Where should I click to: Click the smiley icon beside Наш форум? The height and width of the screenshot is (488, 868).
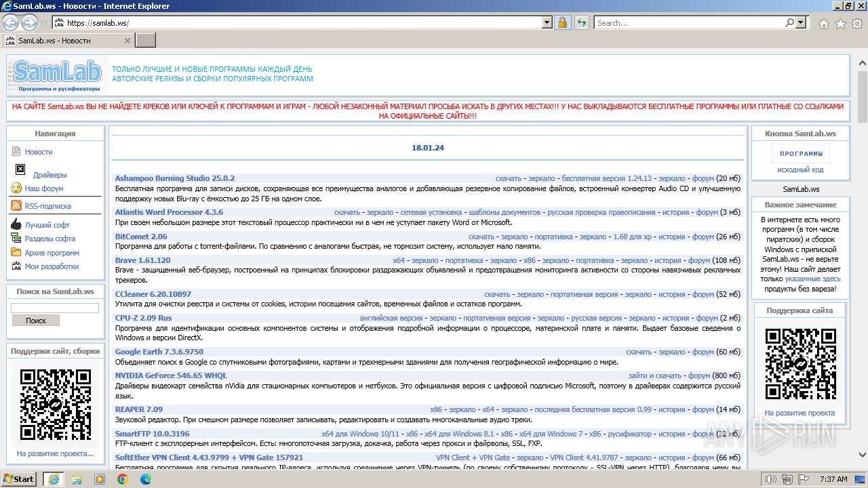tap(16, 188)
